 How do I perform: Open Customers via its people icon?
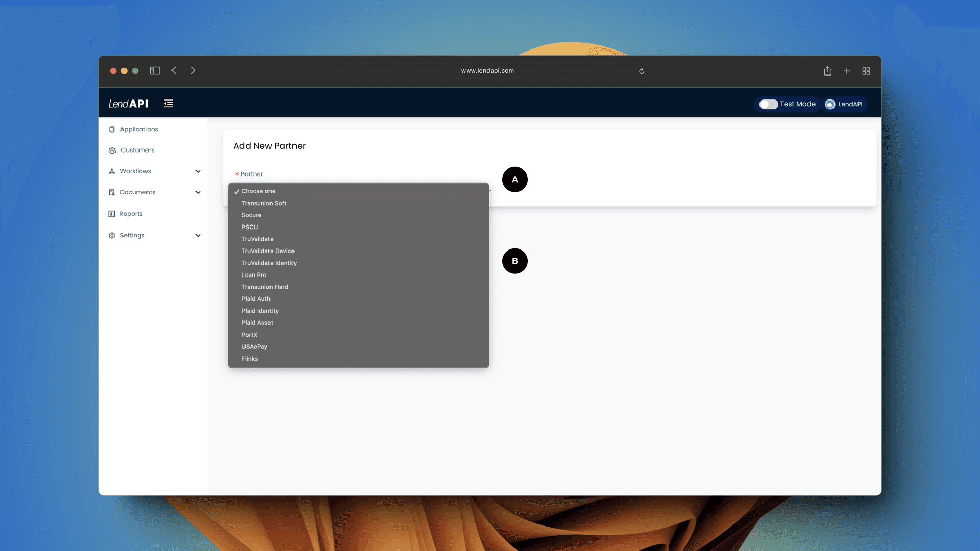(112, 150)
